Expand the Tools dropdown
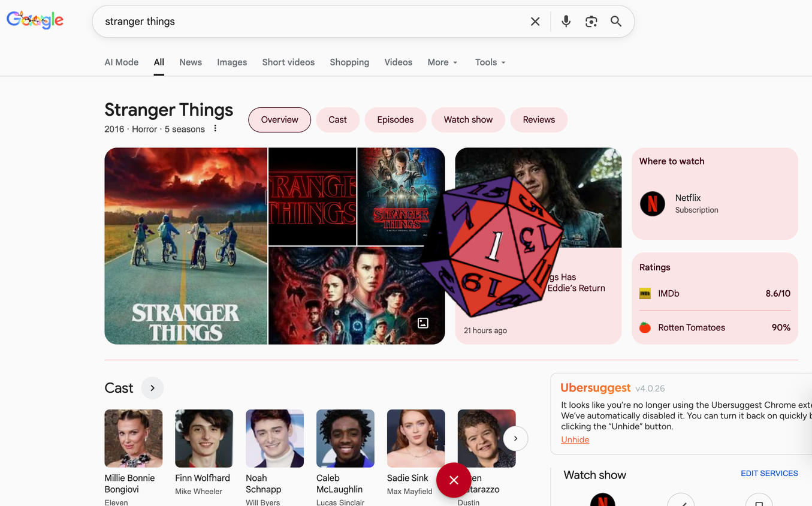Screen dimensions: 812x506 tap(490, 62)
